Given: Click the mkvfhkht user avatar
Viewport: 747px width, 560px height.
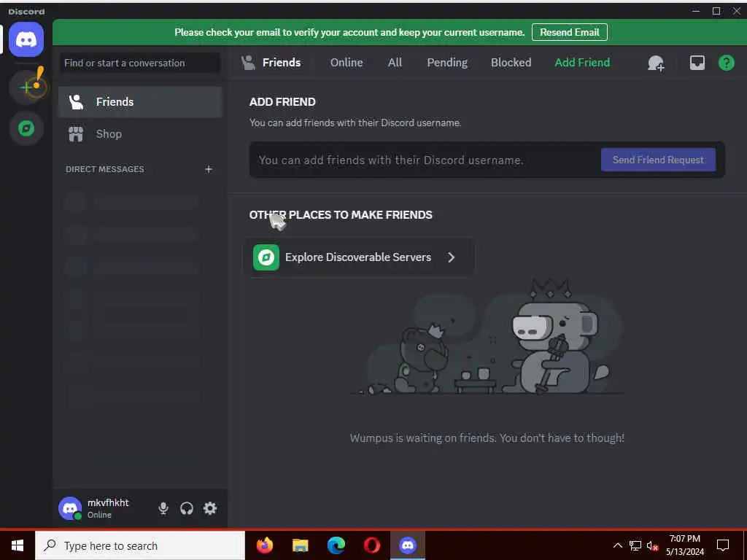Looking at the screenshot, I should 70,508.
